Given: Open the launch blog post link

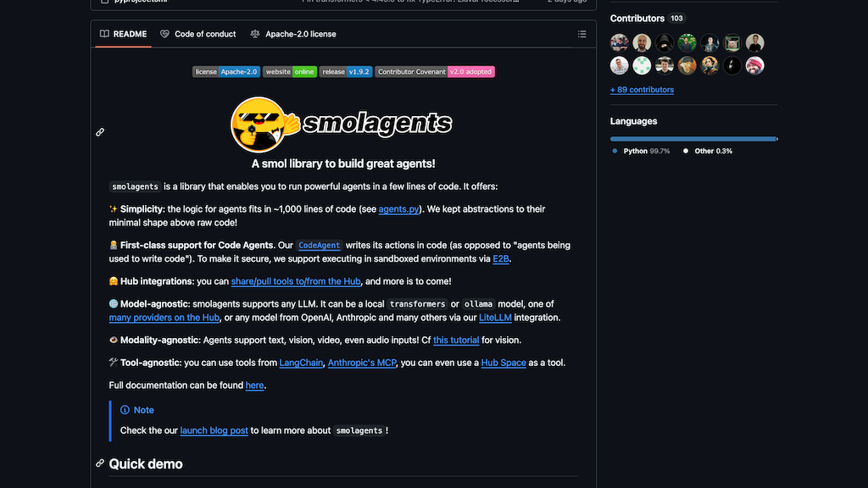Looking at the screenshot, I should point(214,430).
